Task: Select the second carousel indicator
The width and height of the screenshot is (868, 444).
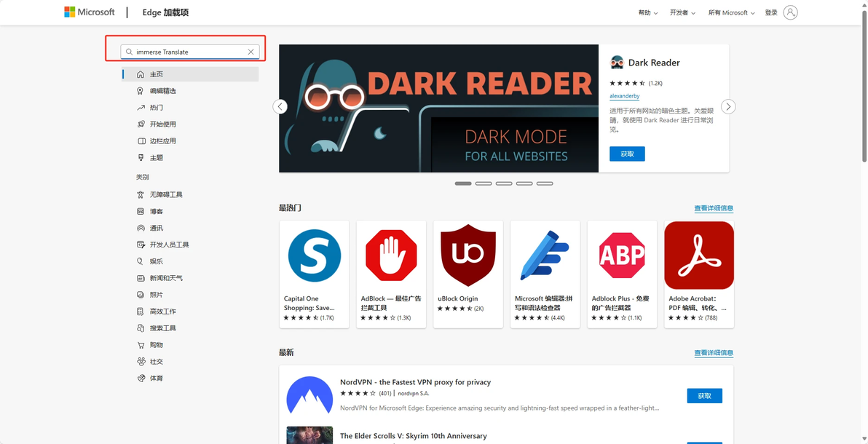Action: [x=484, y=183]
